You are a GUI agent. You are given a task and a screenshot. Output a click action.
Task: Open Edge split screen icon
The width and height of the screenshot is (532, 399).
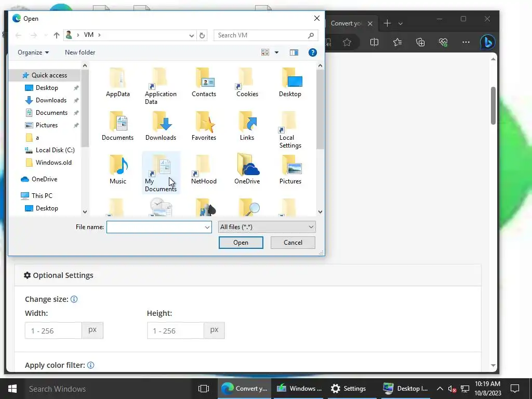point(374,43)
